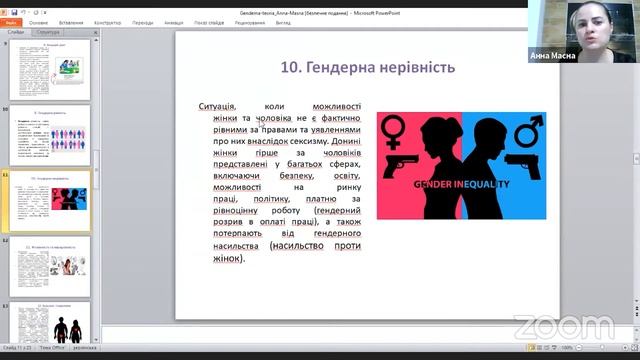Select slide 12 thumbnail
This screenshot has height=360, width=640.
(50, 267)
